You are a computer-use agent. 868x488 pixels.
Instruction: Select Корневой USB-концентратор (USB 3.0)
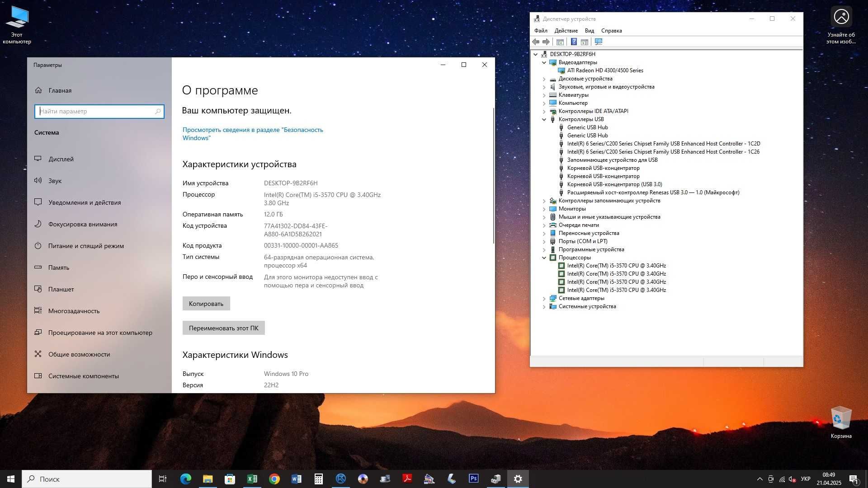[x=614, y=184]
